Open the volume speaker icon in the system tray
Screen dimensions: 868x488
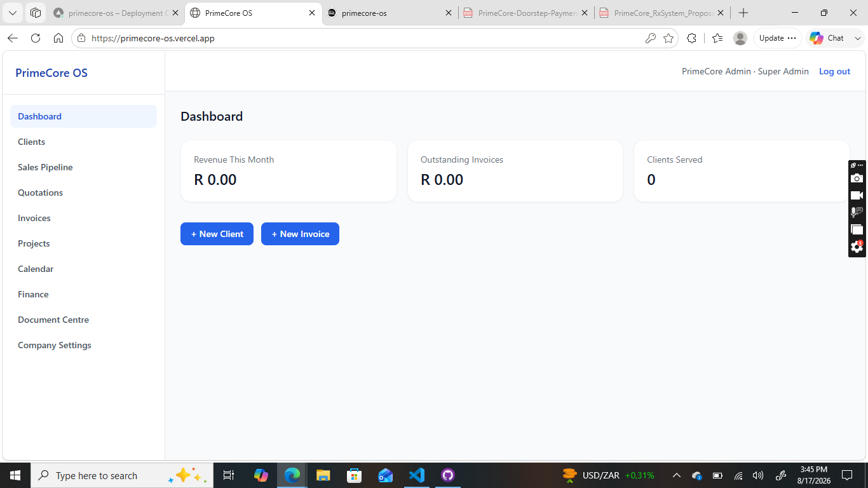(758, 475)
